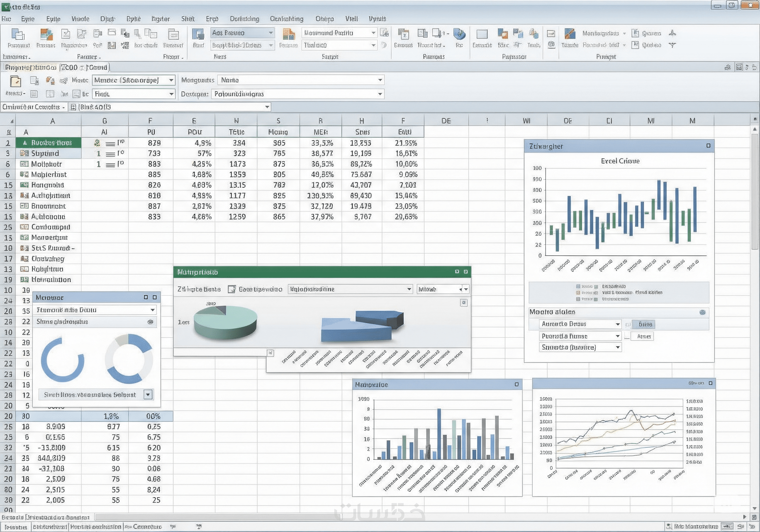Click the Bbud blue window icon
Screen dimensions: 760x532
(x=198, y=34)
